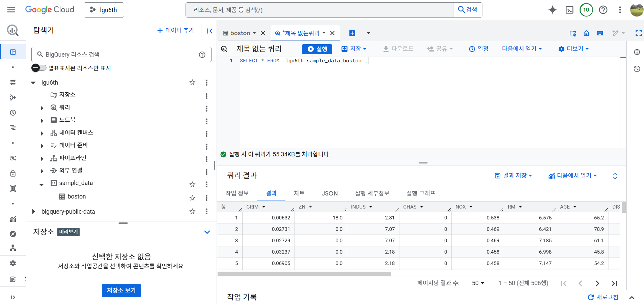The height and width of the screenshot is (304, 644).
Task: Close the 제목 없는쿼리 tab
Action: coord(332,33)
